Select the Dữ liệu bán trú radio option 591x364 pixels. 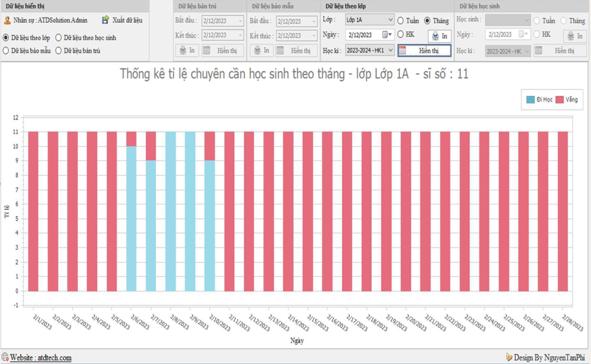tap(59, 51)
